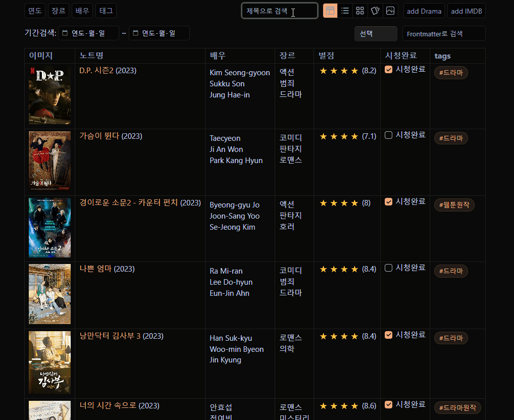This screenshot has height=420, width=514.
Task: Switch to grid view icon
Action: pyautogui.click(x=360, y=11)
